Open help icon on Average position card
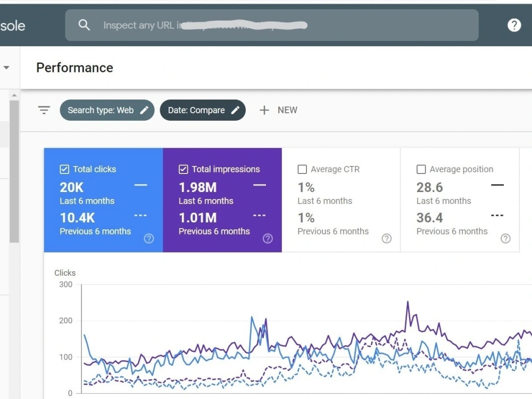Screen dimensions: 532x399 (505, 238)
